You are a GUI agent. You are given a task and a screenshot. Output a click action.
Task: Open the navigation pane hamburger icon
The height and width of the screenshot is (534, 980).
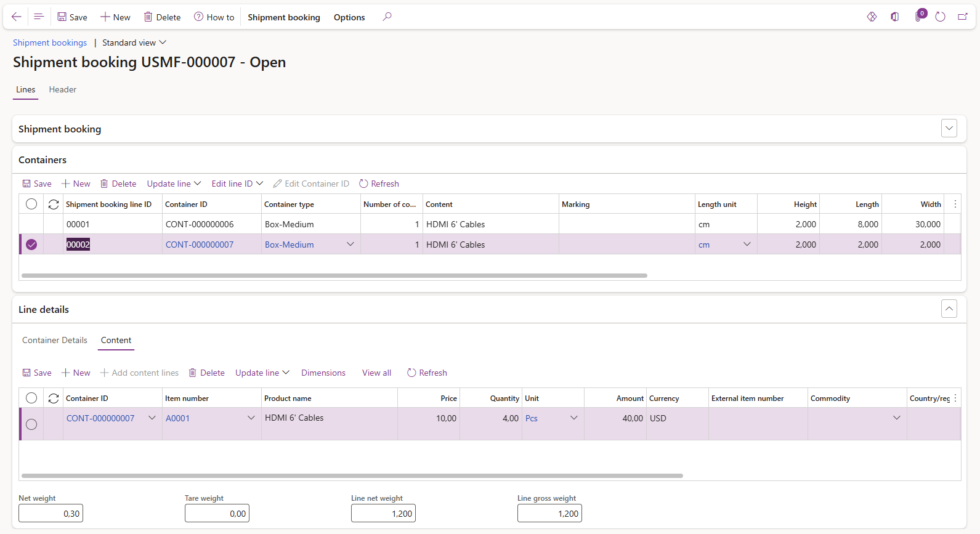pos(38,17)
